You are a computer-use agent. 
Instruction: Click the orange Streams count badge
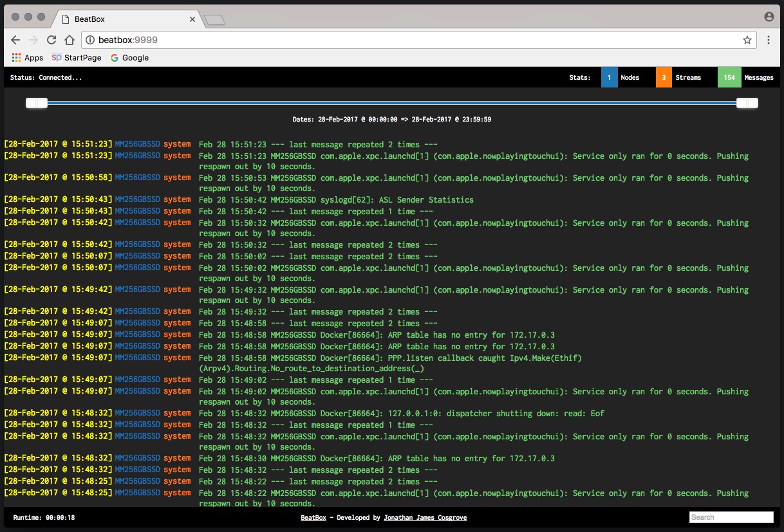pyautogui.click(x=664, y=77)
